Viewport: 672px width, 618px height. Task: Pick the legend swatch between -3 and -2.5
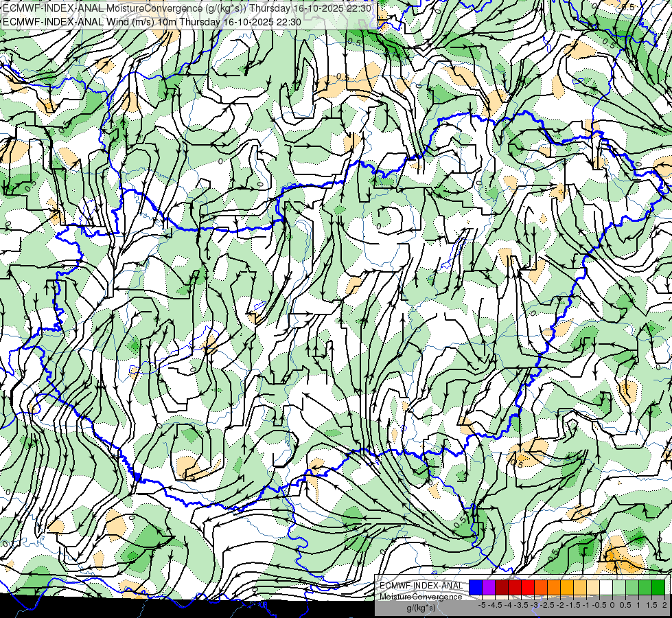point(541,587)
